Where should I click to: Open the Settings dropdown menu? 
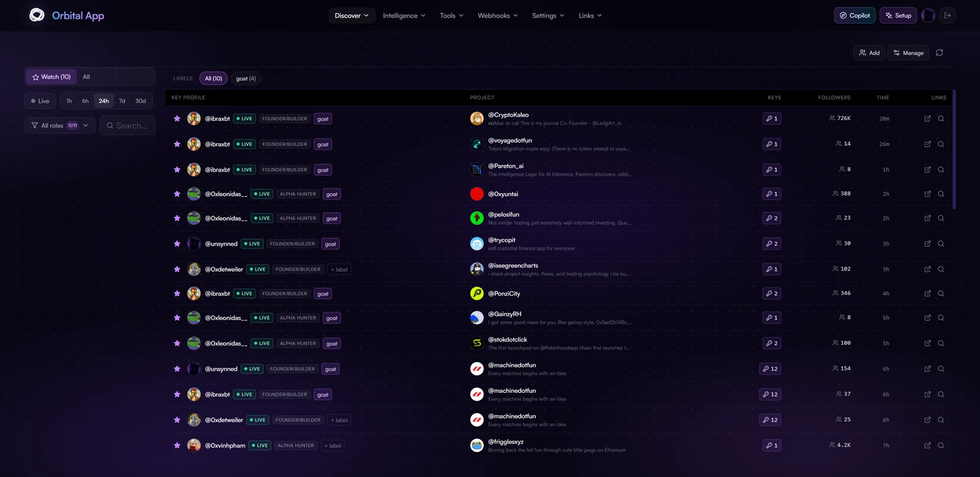tap(548, 15)
